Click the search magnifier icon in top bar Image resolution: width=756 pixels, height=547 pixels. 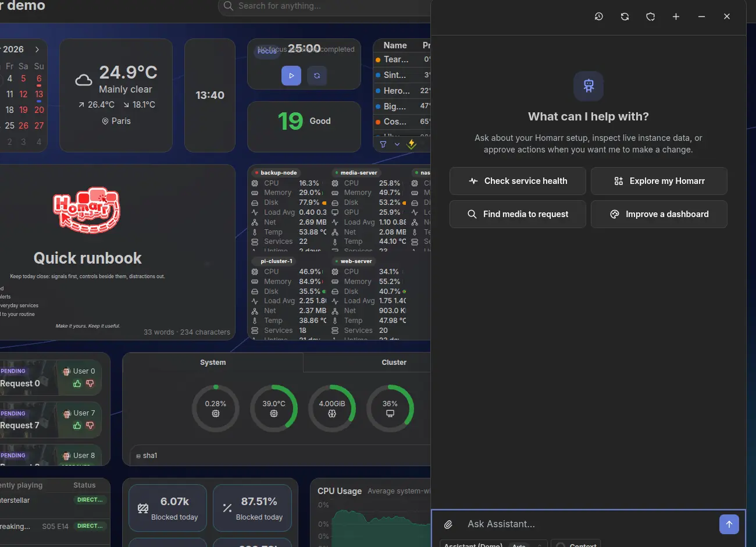pos(229,6)
